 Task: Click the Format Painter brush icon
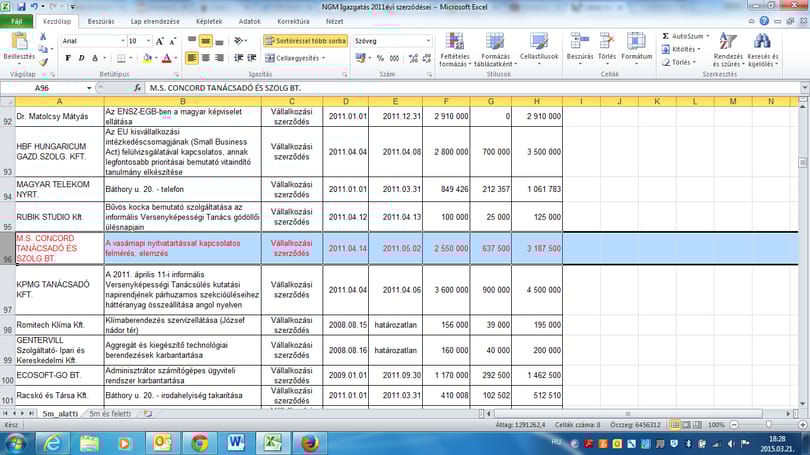coord(43,62)
